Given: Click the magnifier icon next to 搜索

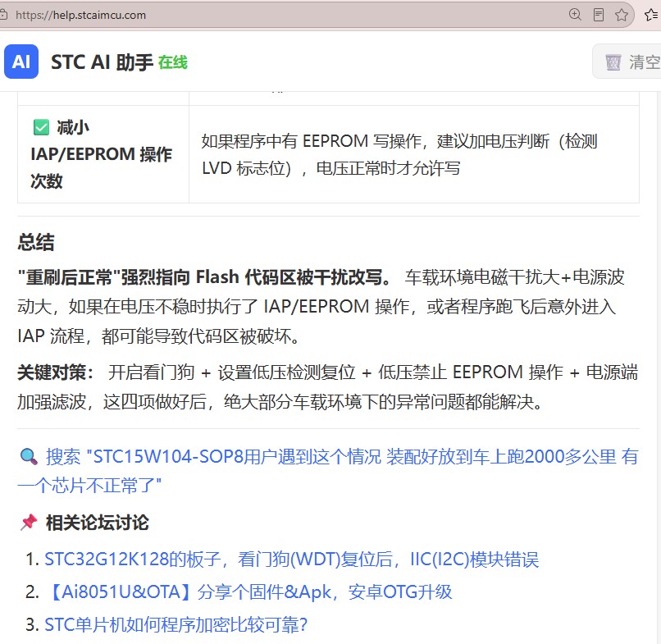Looking at the screenshot, I should point(29,457).
